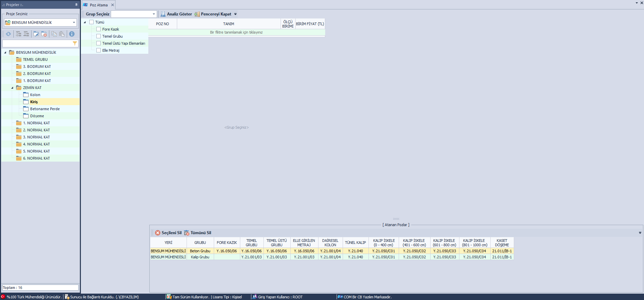Click the paste icon in Projeler toolbar
This screenshot has height=300, width=644.
point(62,34)
